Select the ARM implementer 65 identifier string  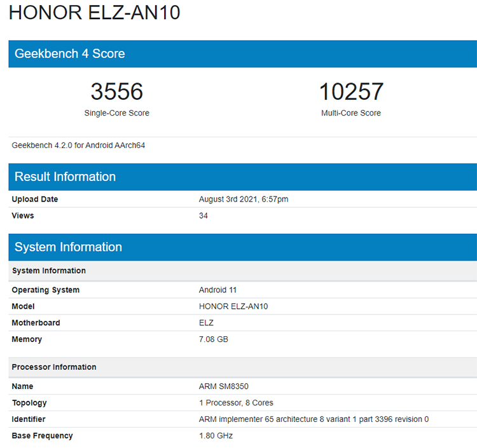(314, 419)
